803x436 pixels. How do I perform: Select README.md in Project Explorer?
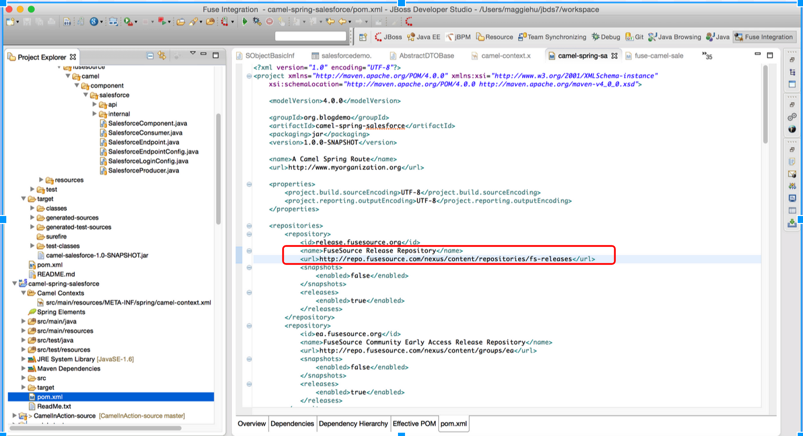[x=51, y=274]
